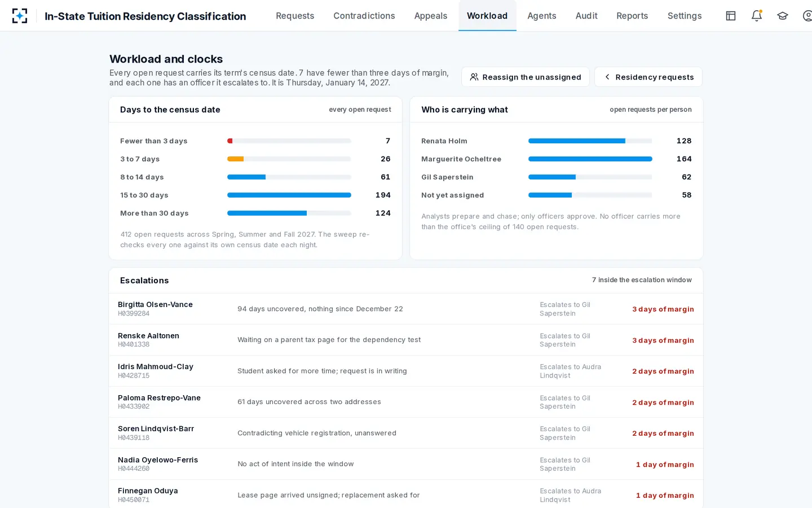
Task: Click "7 inside the escalation window" label
Action: (642, 280)
